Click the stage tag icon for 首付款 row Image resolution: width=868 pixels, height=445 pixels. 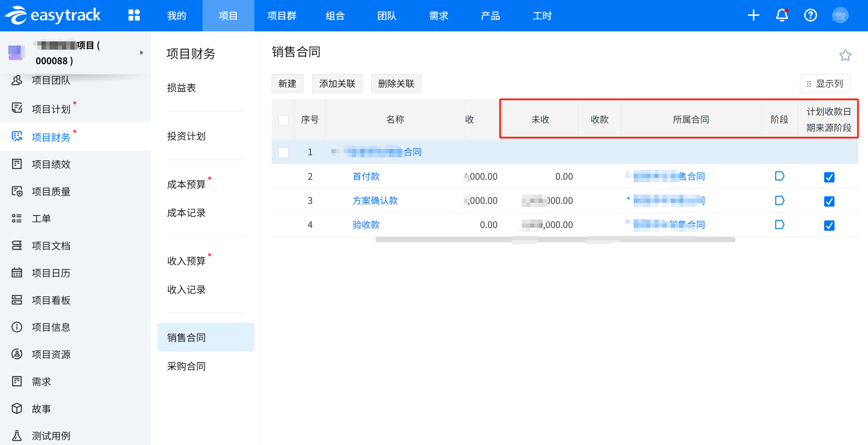779,176
